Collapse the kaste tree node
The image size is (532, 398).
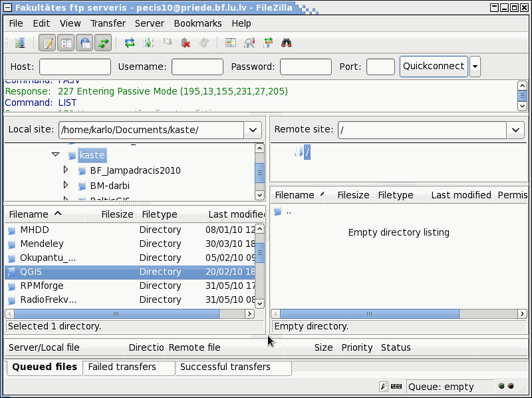[56, 154]
